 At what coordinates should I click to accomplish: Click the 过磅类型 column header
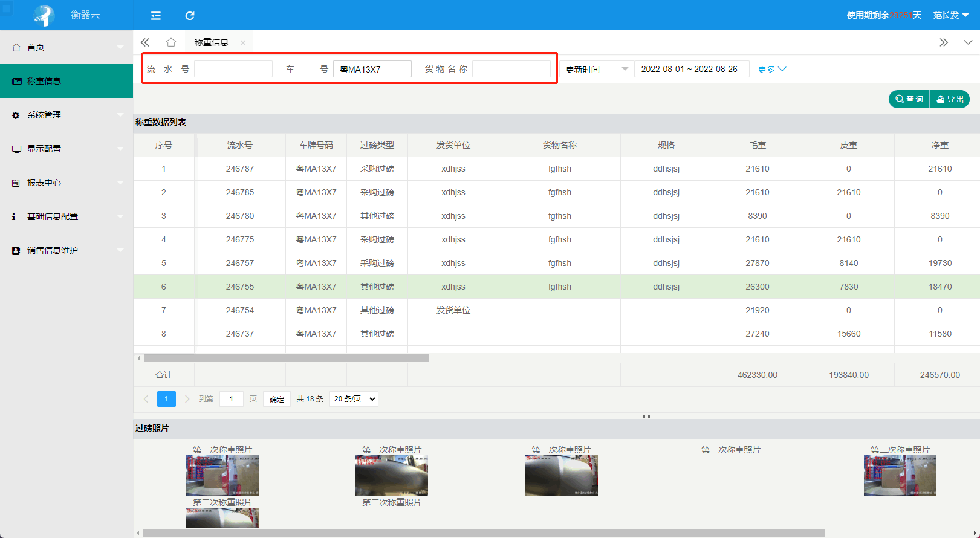pos(377,145)
